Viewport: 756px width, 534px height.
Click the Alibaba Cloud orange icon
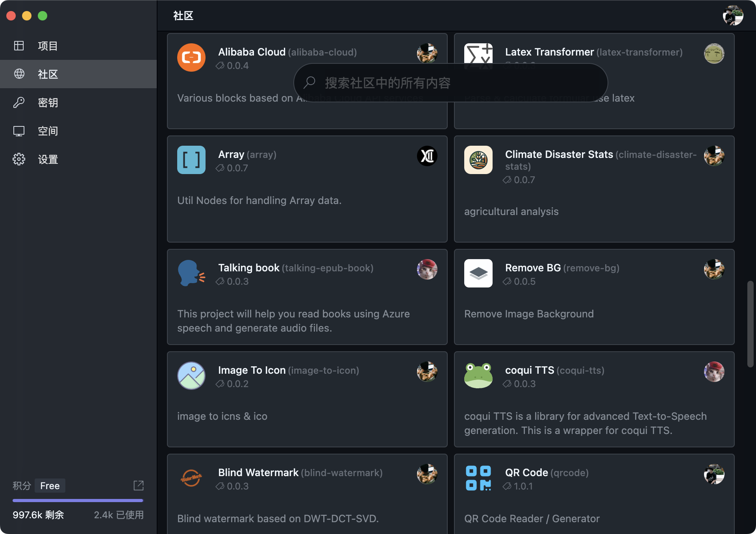pyautogui.click(x=191, y=57)
